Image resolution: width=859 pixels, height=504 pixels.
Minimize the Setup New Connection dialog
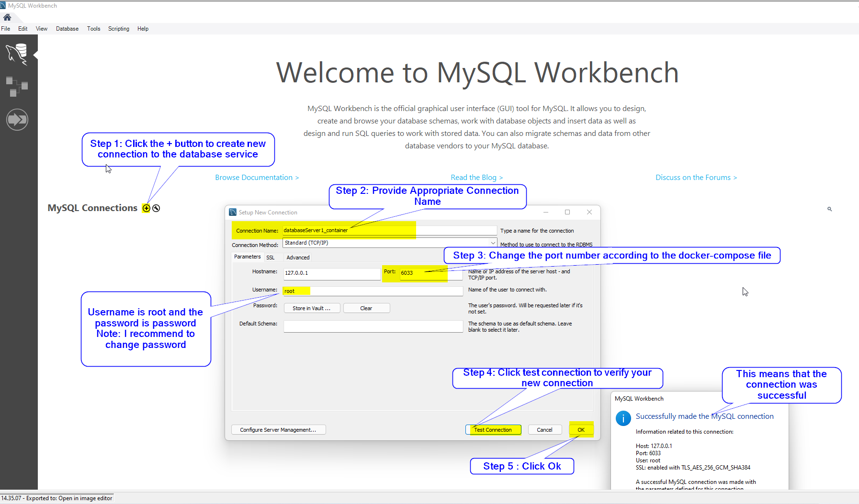[x=546, y=212]
